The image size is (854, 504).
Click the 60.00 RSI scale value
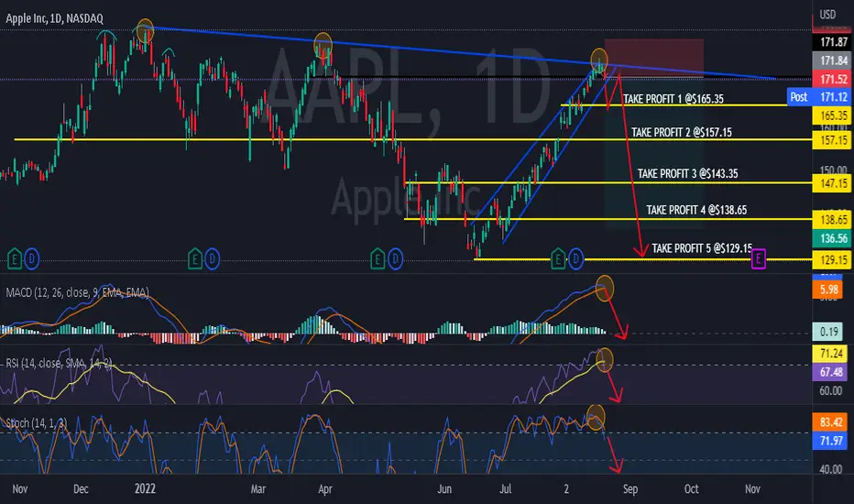point(830,390)
